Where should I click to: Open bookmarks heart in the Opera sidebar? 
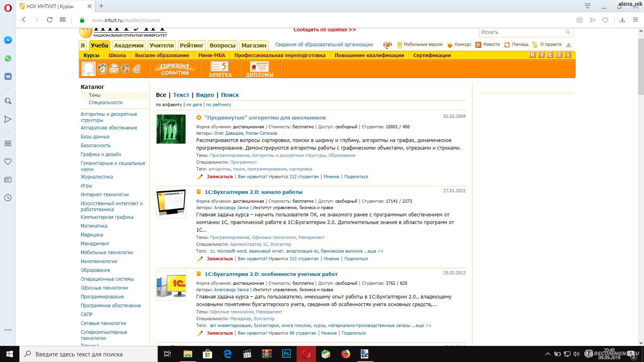tap(8, 161)
